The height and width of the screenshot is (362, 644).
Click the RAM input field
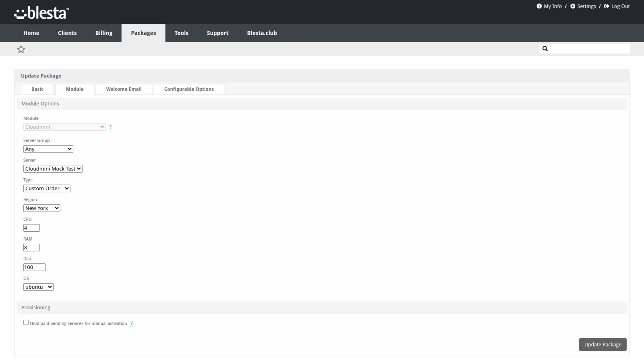pos(32,248)
